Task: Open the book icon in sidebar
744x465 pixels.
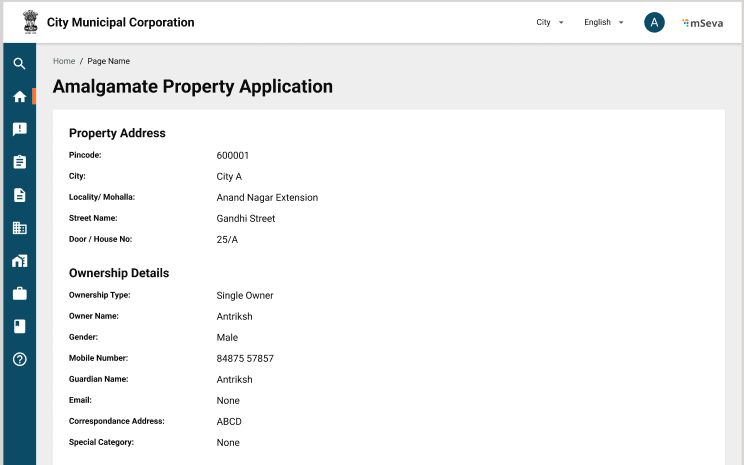Action: click(x=19, y=326)
